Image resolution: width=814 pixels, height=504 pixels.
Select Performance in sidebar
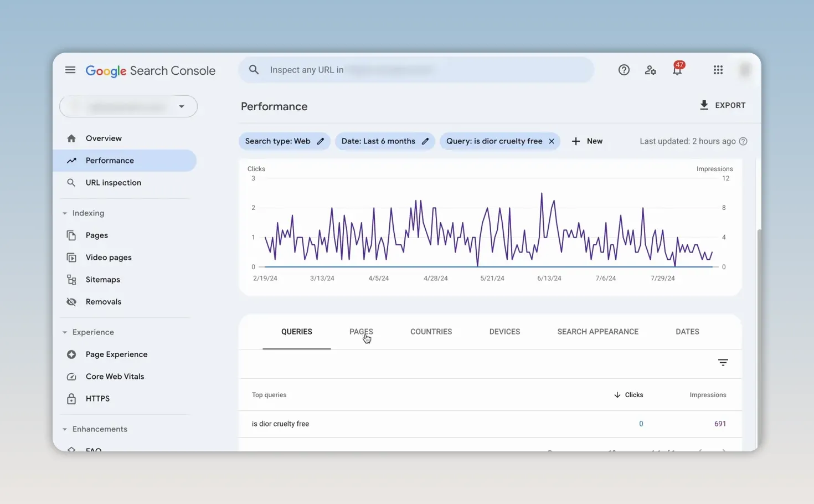pos(125,161)
